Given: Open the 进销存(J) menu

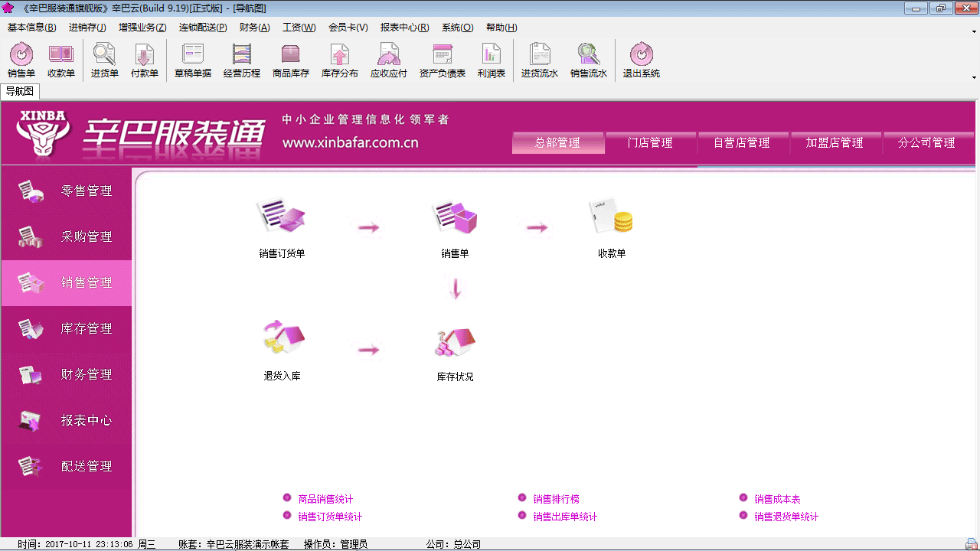Looking at the screenshot, I should [x=87, y=28].
